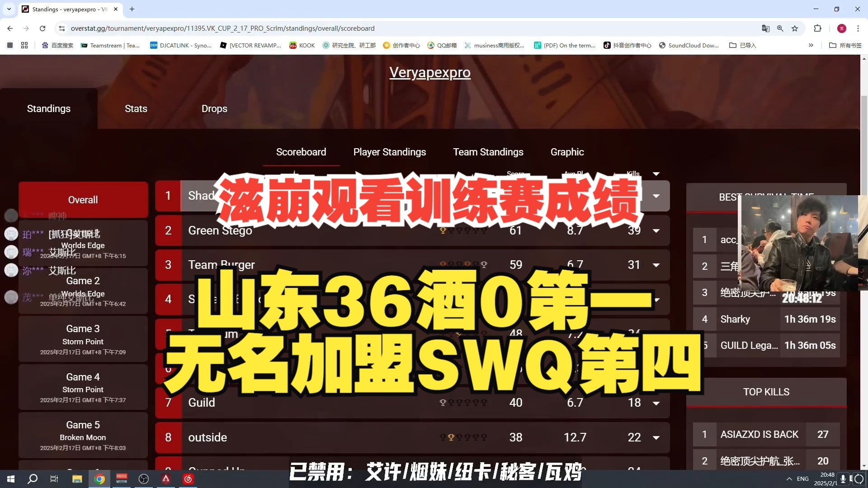Open the SoundCloud Dow... bookmark
Screen dimensions: 868x488
coord(689,45)
